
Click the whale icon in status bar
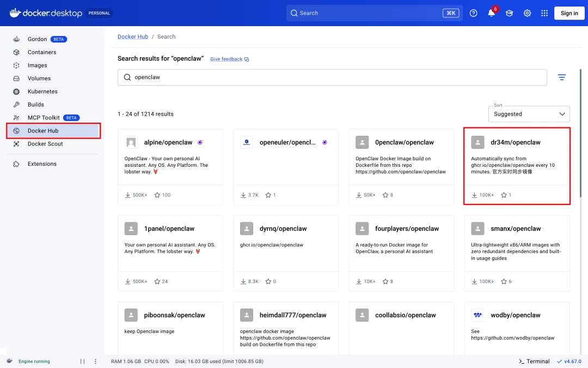10,361
